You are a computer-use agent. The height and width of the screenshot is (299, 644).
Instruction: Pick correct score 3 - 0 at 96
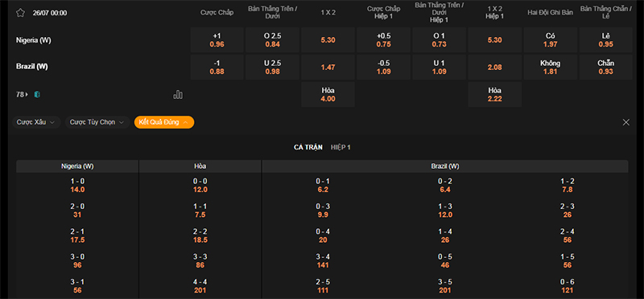[x=77, y=261]
